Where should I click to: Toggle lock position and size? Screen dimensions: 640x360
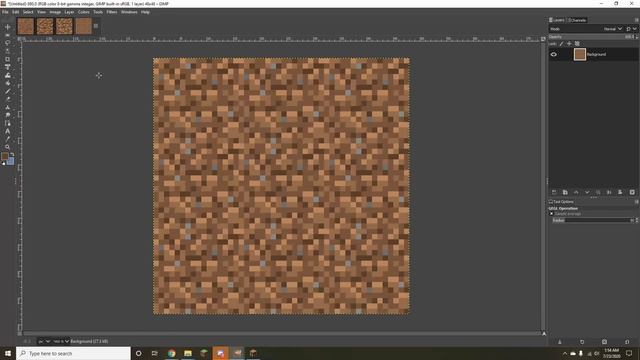tap(569, 44)
